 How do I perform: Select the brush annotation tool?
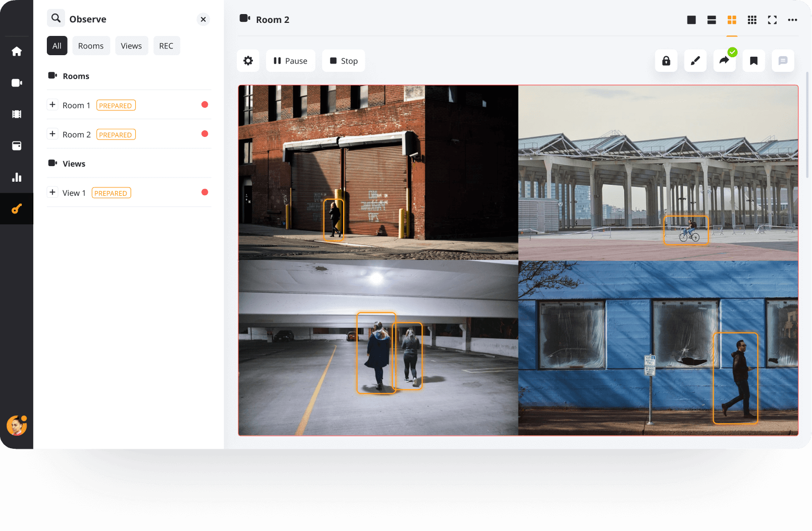pyautogui.click(x=695, y=61)
